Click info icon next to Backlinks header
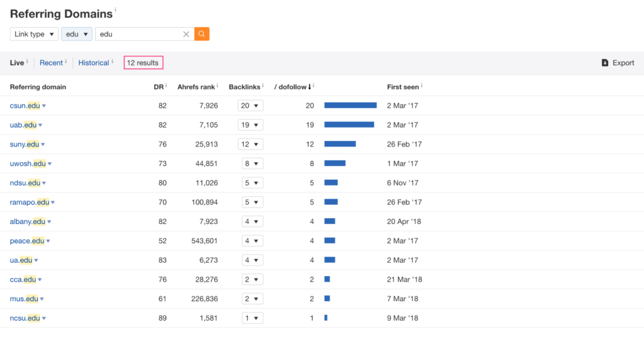Screen dimensions: 644x337 pyautogui.click(x=262, y=86)
